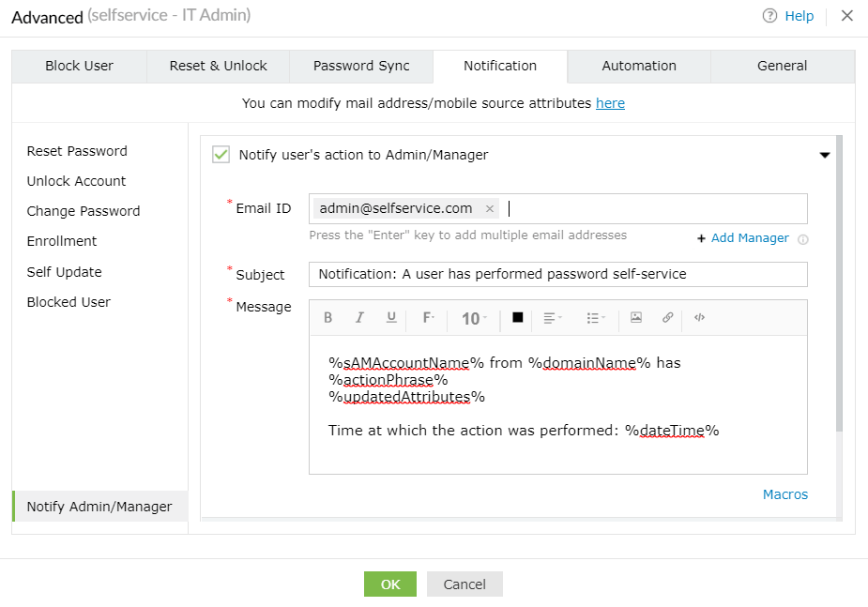Click the Macros link

784,494
